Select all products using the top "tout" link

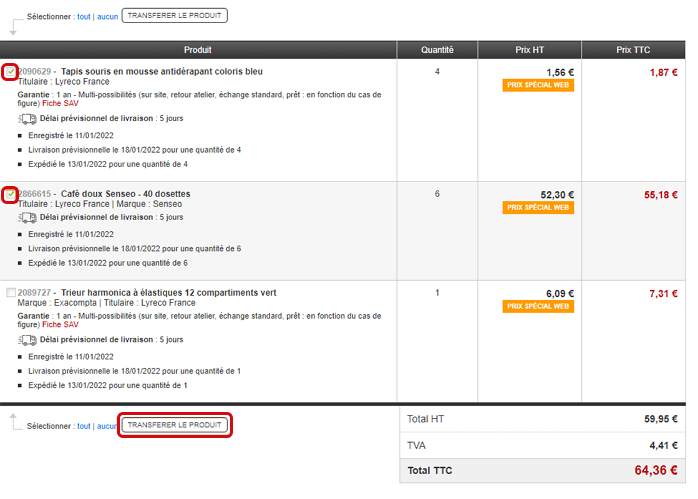pos(84,17)
